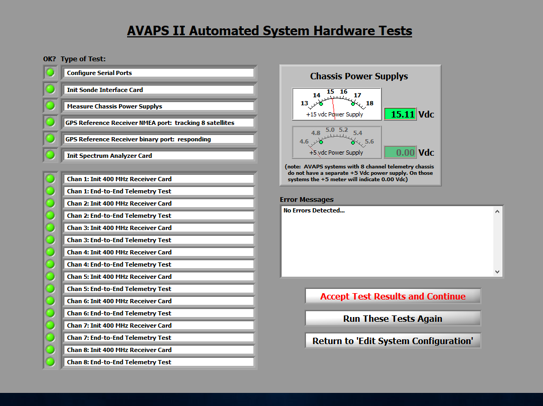Image resolution: width=543 pixels, height=406 pixels.
Task: Click the 'Chassis Power Supplys' panel heading
Action: pos(359,76)
